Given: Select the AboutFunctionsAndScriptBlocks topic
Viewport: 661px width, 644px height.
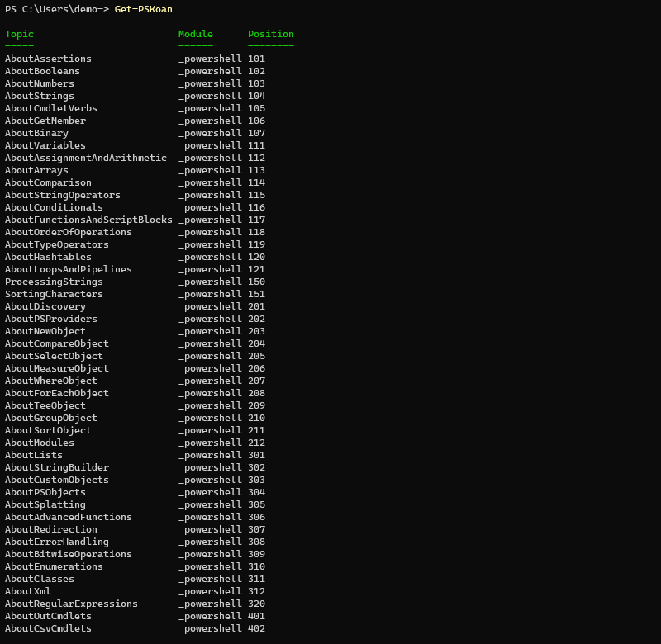Looking at the screenshot, I should pos(88,220).
